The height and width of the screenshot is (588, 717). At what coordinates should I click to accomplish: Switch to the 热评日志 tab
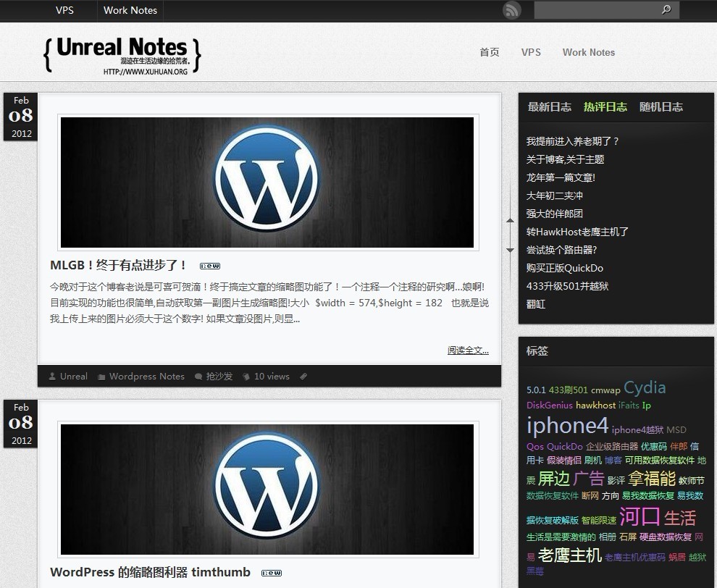pos(605,107)
